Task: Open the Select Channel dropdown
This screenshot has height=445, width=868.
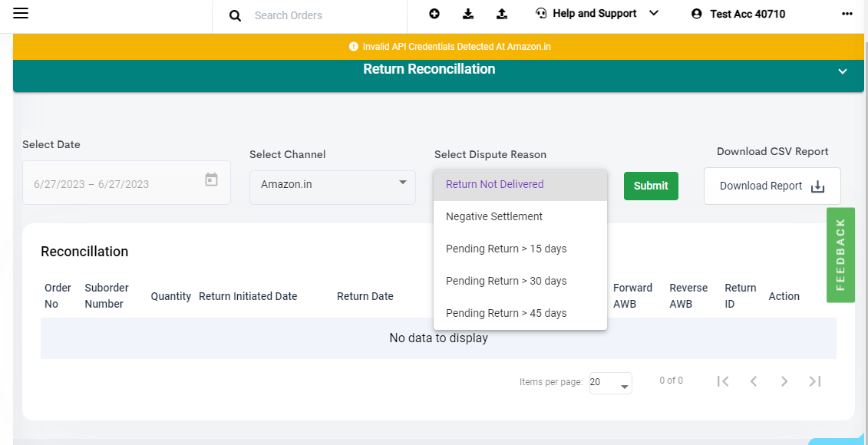Action: click(332, 184)
